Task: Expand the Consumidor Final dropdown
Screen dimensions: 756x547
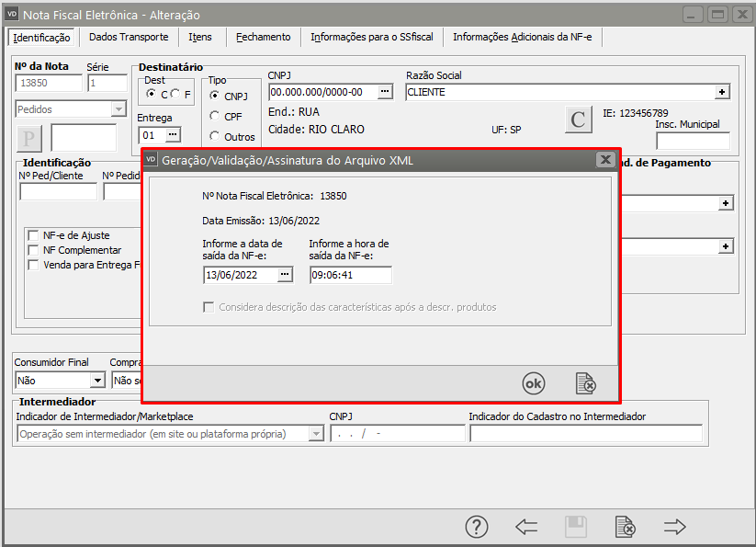Action: pos(97,381)
